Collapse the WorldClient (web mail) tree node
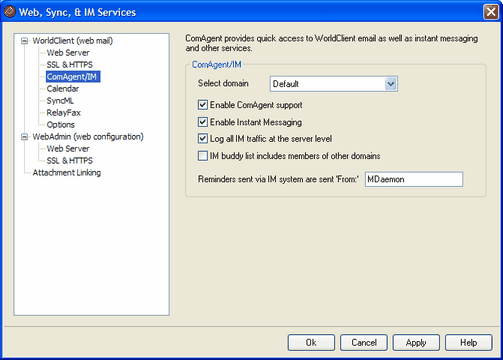Screen dimensions: 503x360 pyautogui.click(x=24, y=41)
